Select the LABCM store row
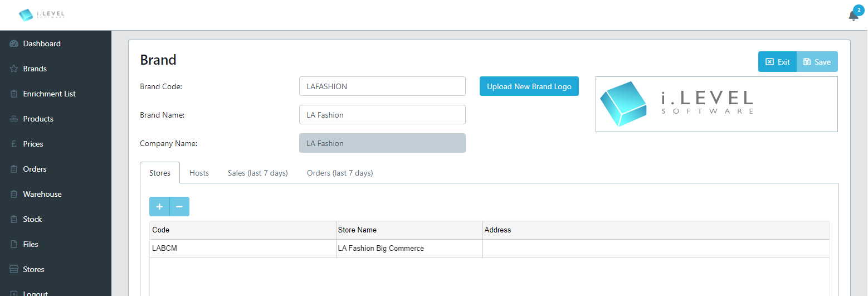The height and width of the screenshot is (296, 868). 489,249
